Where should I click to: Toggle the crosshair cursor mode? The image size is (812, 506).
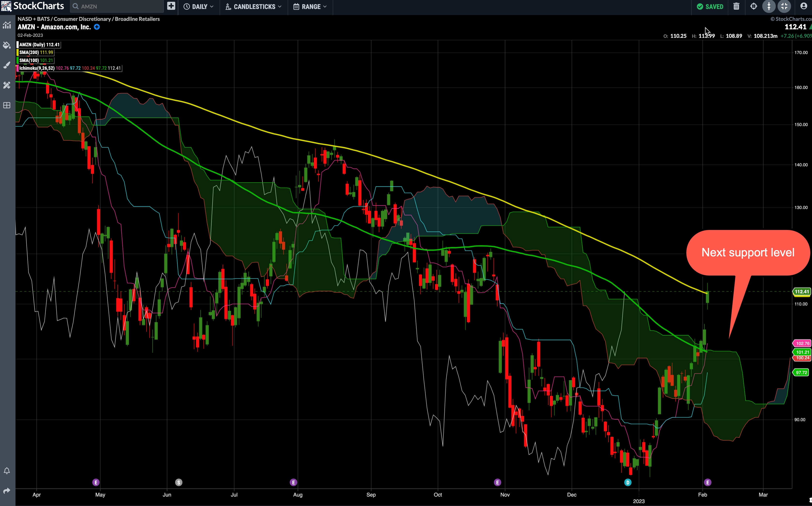click(x=753, y=6)
